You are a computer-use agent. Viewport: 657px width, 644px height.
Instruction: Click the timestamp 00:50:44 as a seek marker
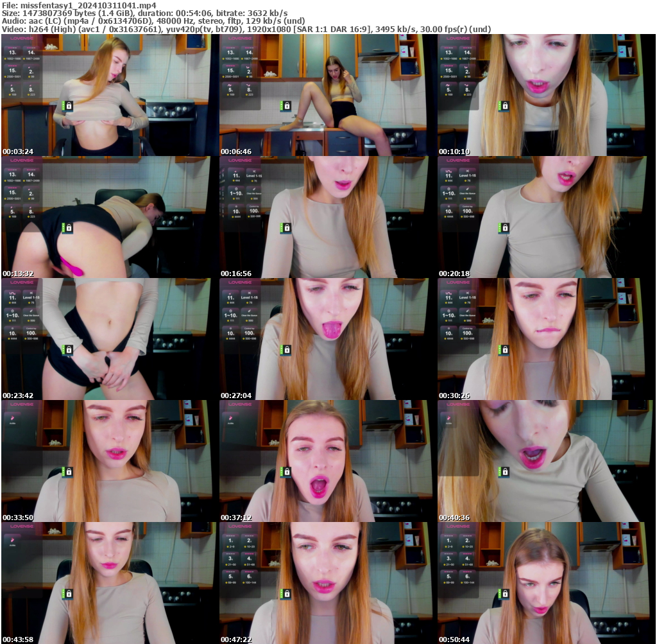(456, 640)
